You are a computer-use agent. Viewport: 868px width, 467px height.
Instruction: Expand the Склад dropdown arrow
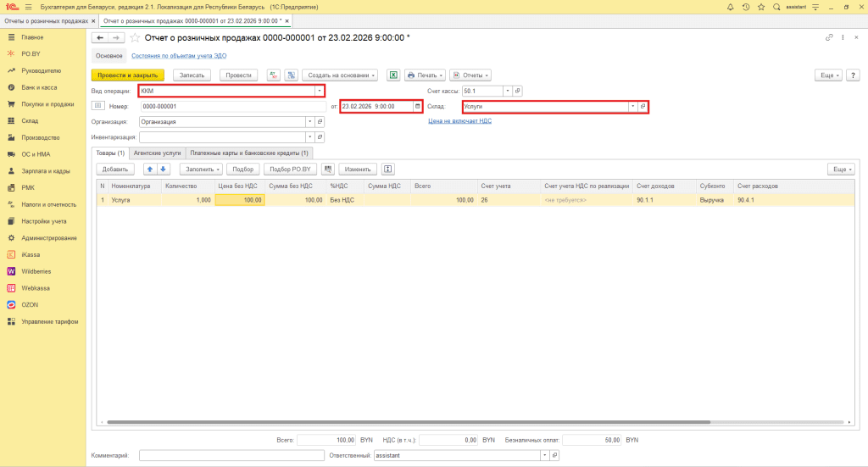pos(632,106)
